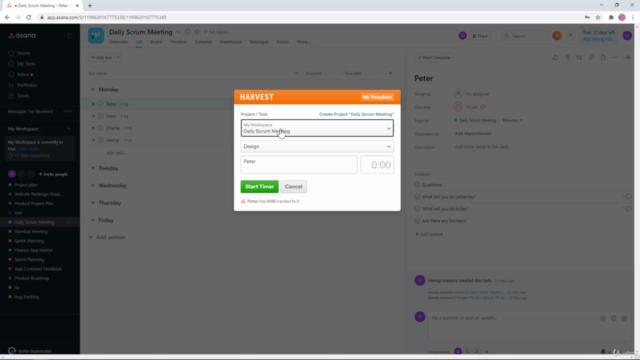640x360 pixels.
Task: Copy task link with the link icon
Action: tap(591, 58)
